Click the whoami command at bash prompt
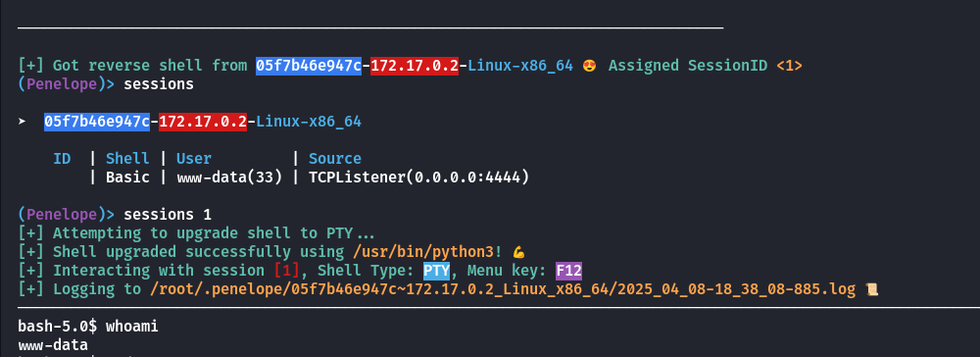Viewport: 980px width, 357px height. (132, 327)
